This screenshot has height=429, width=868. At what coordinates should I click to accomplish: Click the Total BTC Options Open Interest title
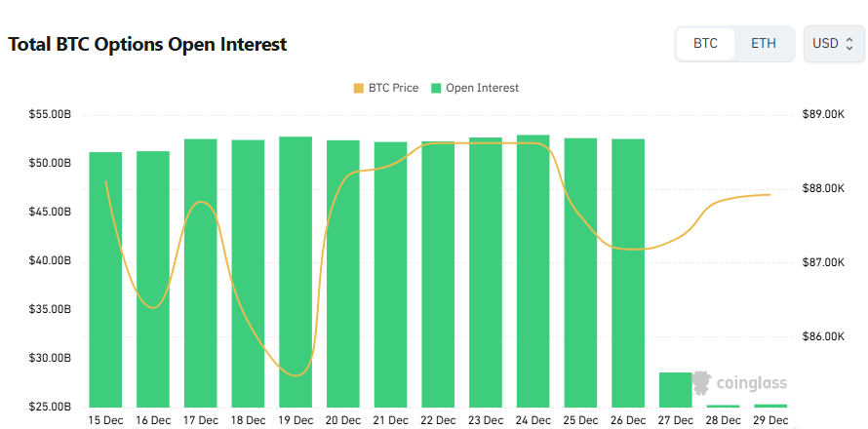[x=147, y=45]
